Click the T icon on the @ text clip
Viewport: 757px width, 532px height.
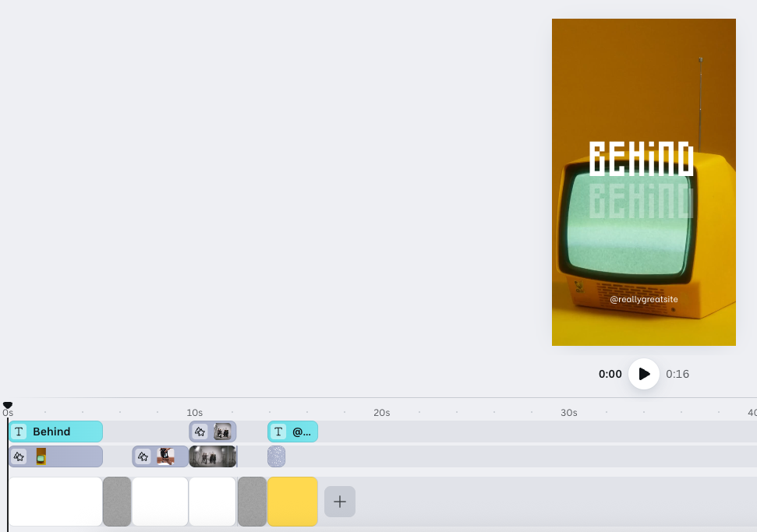(x=278, y=431)
